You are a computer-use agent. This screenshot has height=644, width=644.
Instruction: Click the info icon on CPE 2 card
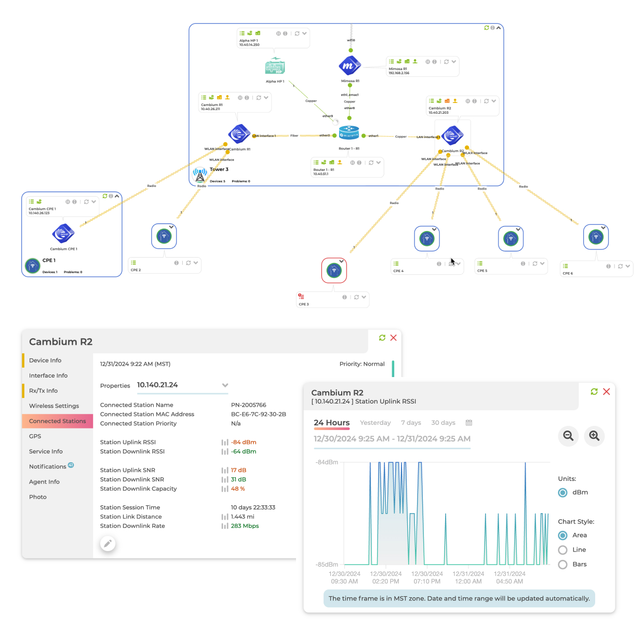177,263
